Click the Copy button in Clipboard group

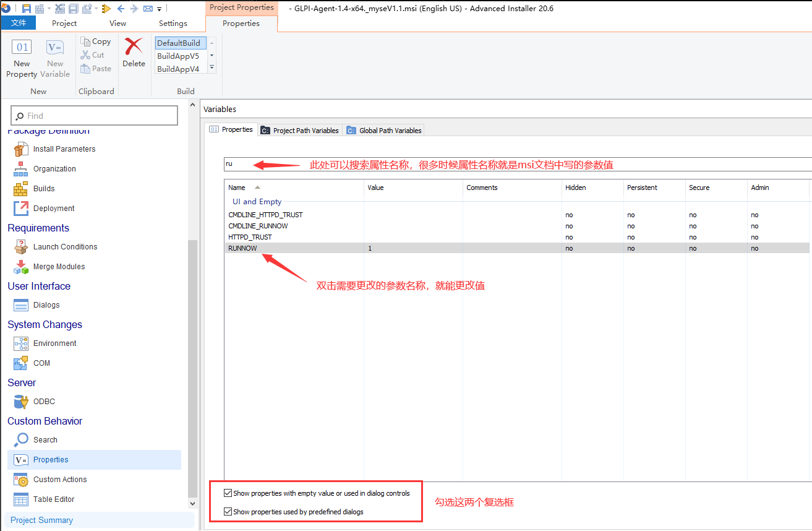pyautogui.click(x=96, y=41)
